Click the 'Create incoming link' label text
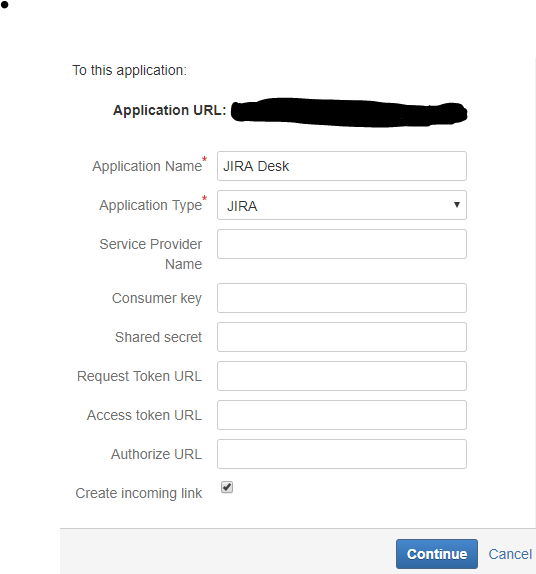Screen dimensions: 536x574 point(138,493)
